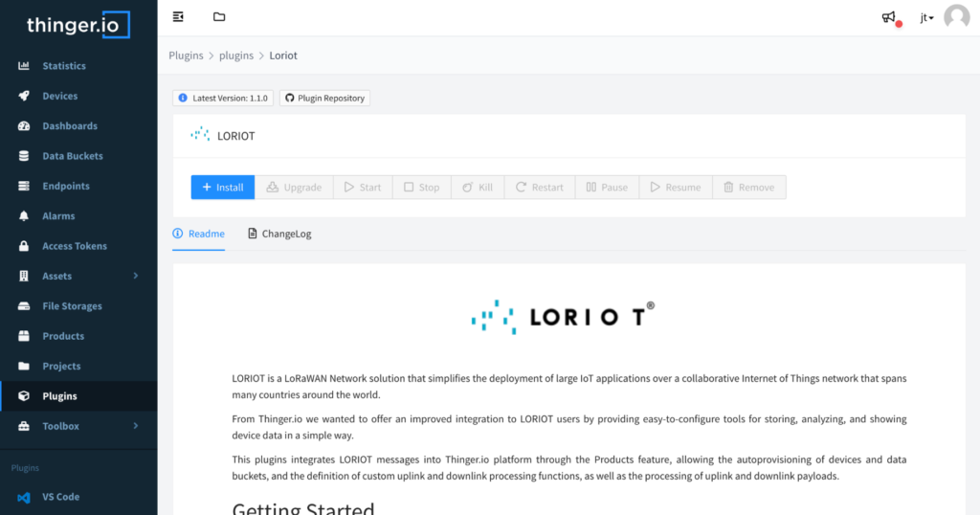980x515 pixels.
Task: Click the Products box icon
Action: click(x=24, y=336)
